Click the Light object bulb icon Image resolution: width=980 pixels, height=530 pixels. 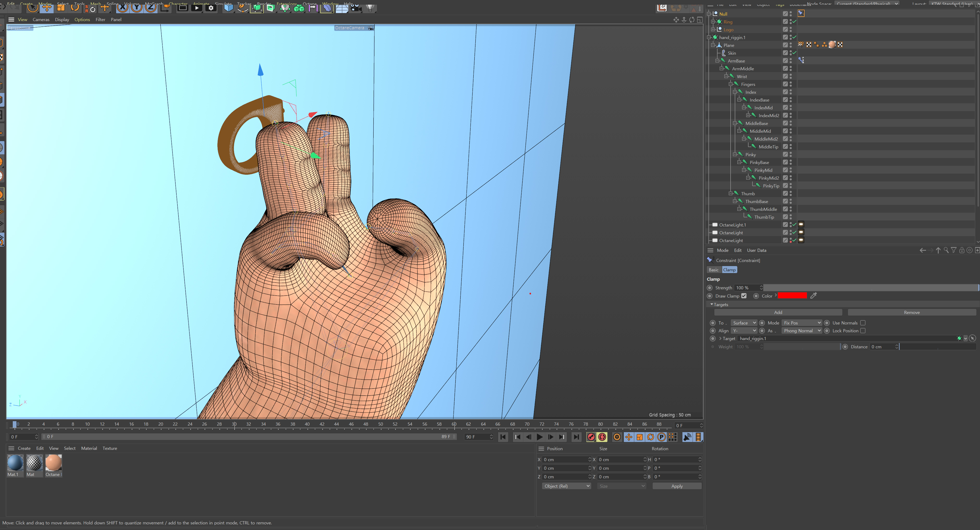click(x=370, y=8)
